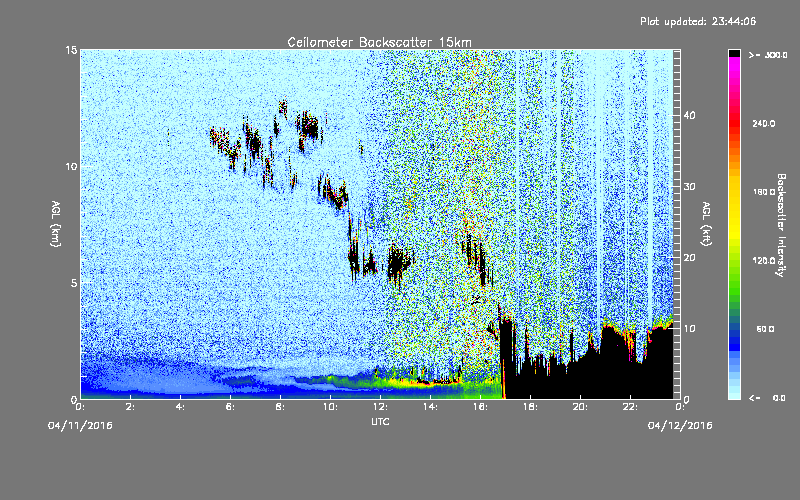800x500 pixels.
Task: Click the black saturated cloud base after 17 UTC
Action: coord(587,375)
